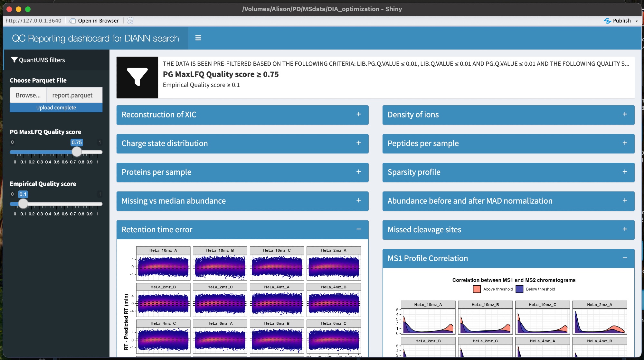Expand Missed cleavage sites box

(x=624, y=229)
